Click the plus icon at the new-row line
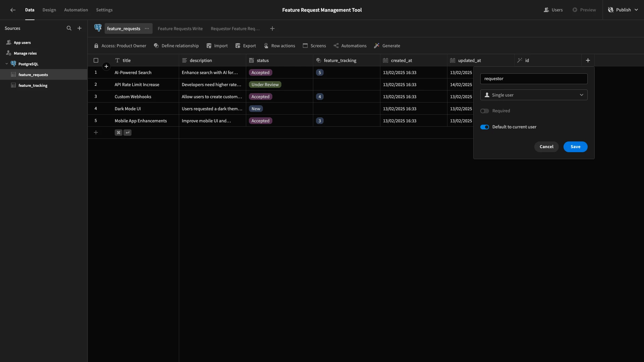 tap(96, 133)
